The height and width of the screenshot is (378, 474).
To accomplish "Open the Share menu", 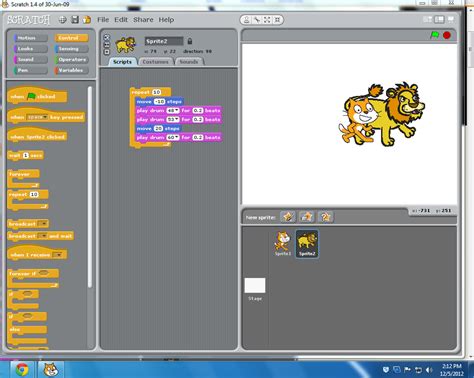I will coord(143,20).
